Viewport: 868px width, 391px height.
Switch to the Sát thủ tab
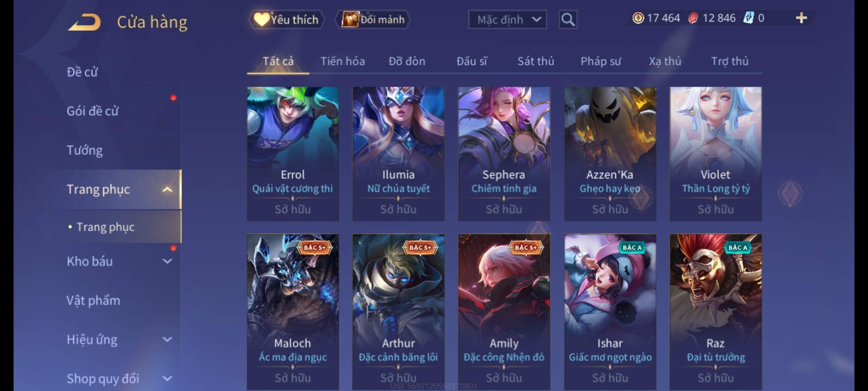pos(536,61)
